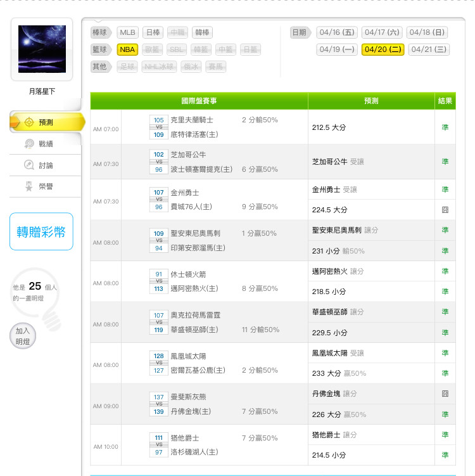This screenshot has height=476, width=475.
Task: Select the 俄冰 filter
Action: [x=191, y=67]
